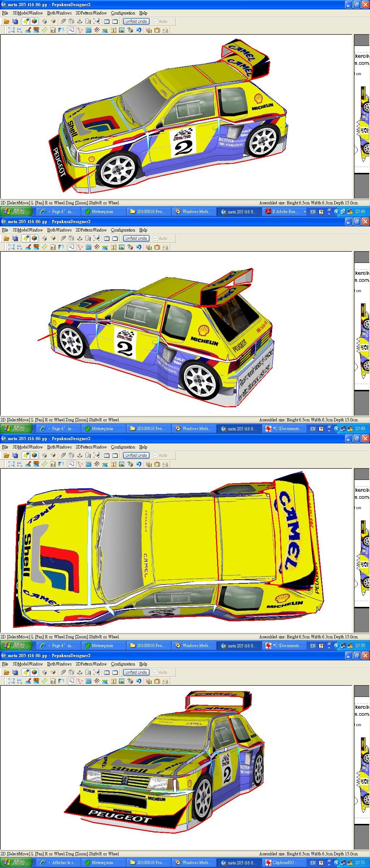This screenshot has width=370, height=868.
Task: Click the dotted selection rectangle icon in third window
Action: pyautogui.click(x=11, y=464)
